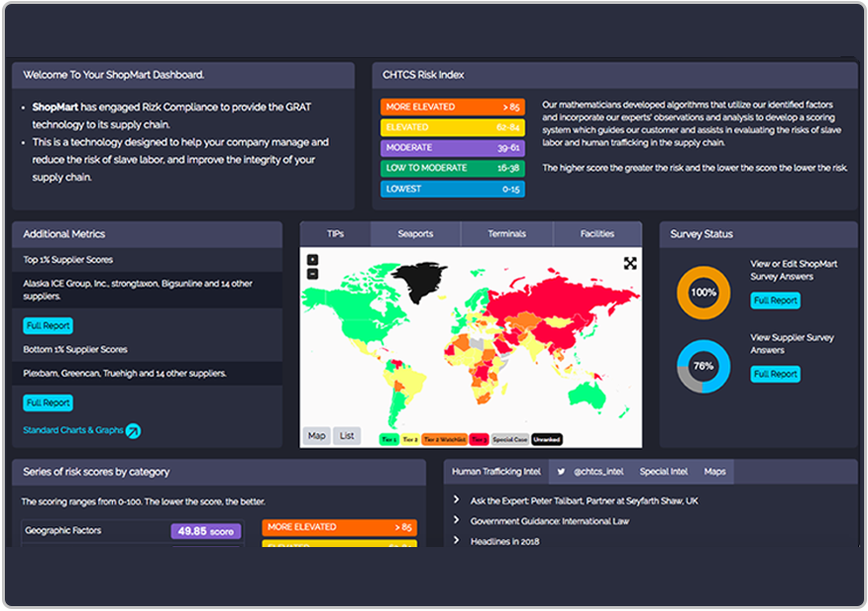This screenshot has width=868, height=611.
Task: Open the Maps tab in intel panel
Action: point(714,472)
